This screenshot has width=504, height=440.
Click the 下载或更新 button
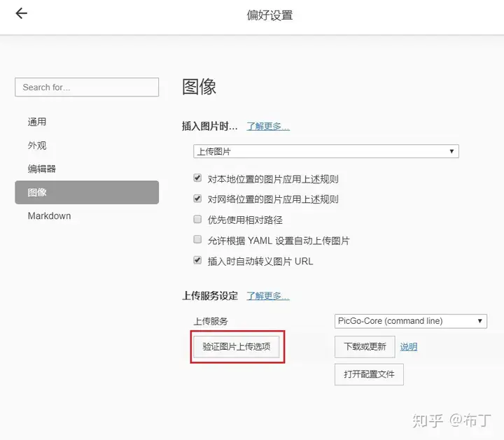[365, 347]
